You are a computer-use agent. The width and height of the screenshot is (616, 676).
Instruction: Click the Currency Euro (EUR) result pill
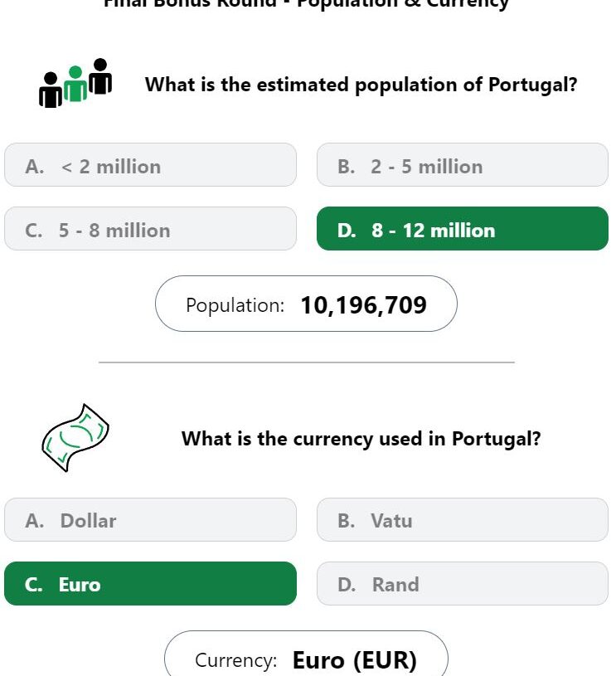(x=306, y=654)
